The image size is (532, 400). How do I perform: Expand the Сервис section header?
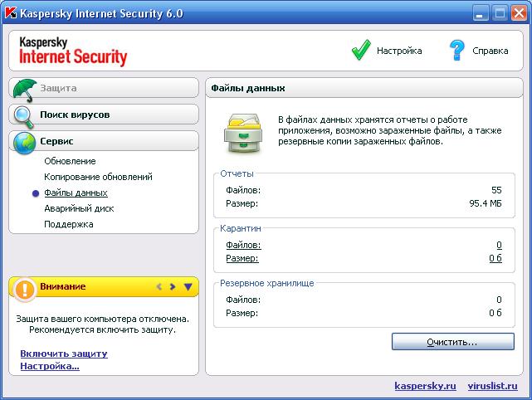pyautogui.click(x=104, y=141)
